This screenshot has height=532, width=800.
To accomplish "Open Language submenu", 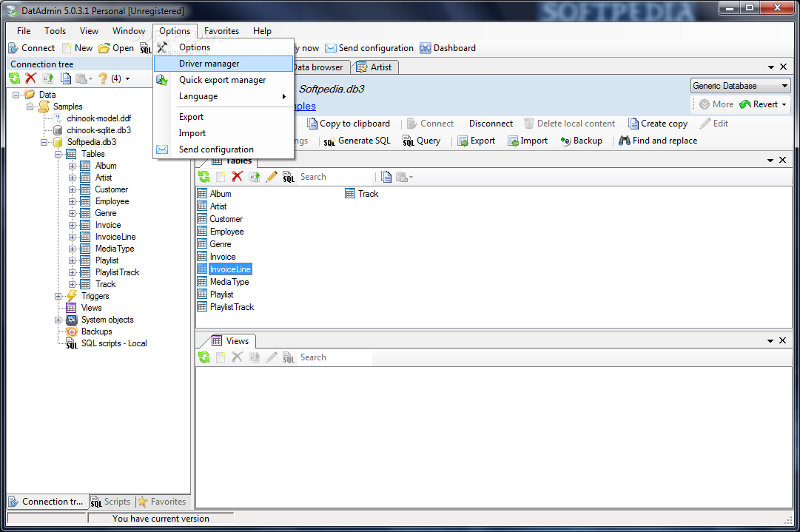I will 223,96.
